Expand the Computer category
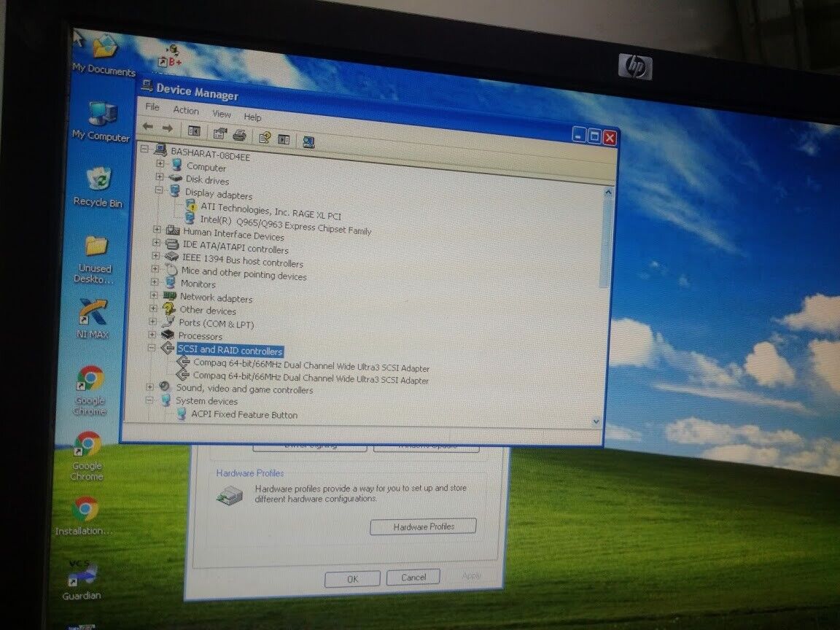 160,163
